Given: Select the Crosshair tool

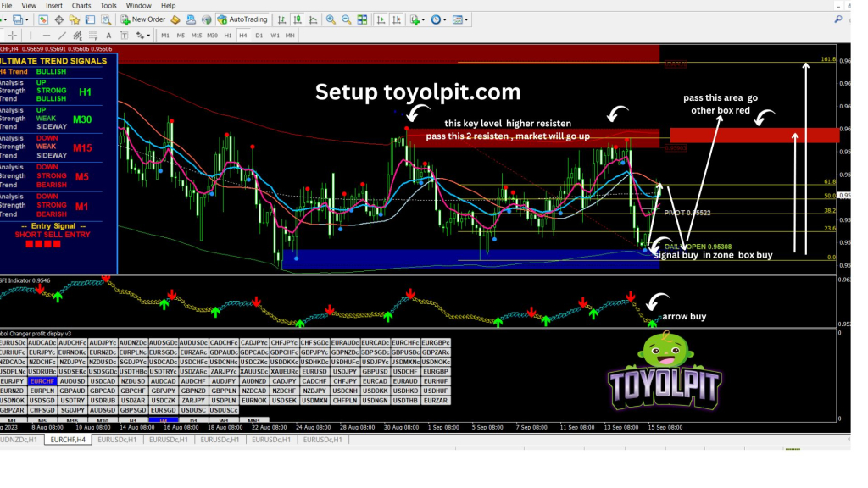Looking at the screenshot, I should [13, 36].
